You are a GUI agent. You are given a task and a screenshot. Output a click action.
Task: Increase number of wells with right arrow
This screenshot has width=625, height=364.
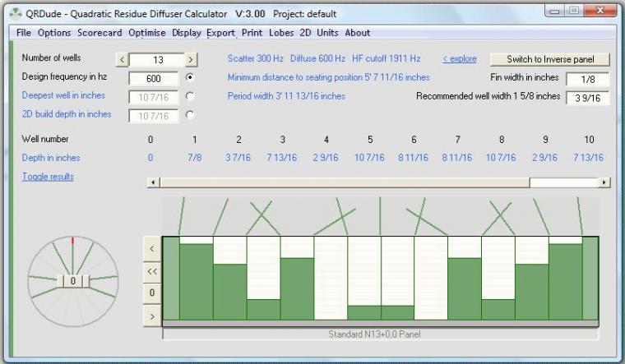191,59
